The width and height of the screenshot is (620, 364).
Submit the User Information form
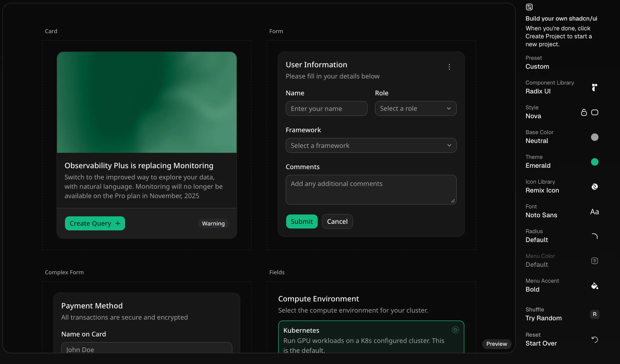[x=302, y=221]
